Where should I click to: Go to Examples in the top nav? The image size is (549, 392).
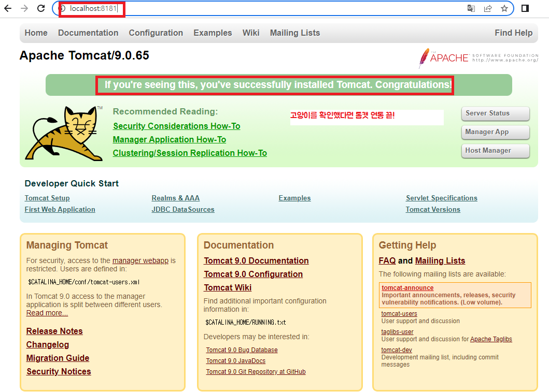point(213,33)
